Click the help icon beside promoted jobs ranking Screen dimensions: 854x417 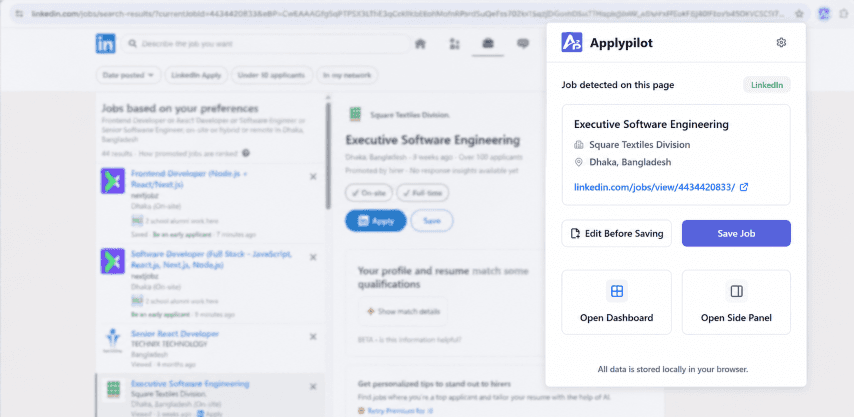tap(246, 154)
